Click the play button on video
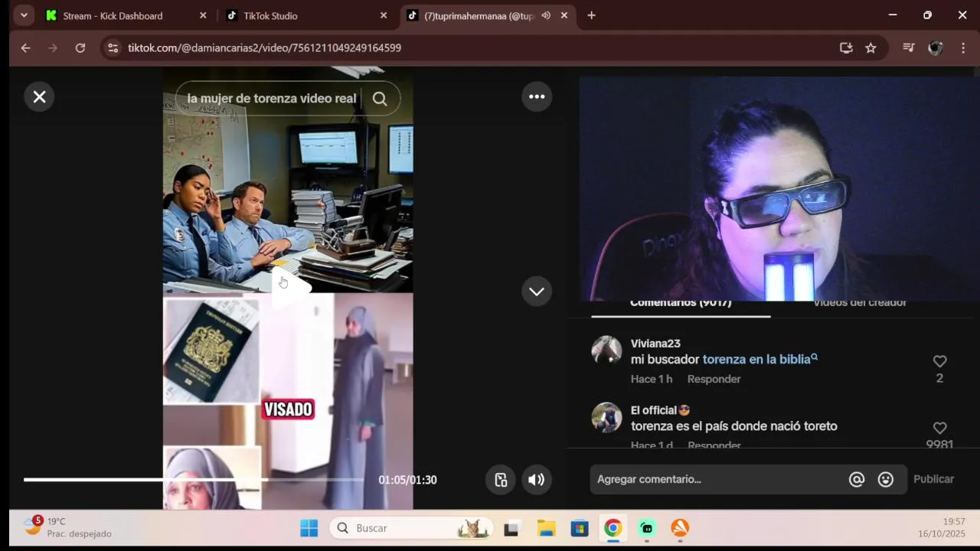Screen dimensions: 980x551 [x=292, y=289]
